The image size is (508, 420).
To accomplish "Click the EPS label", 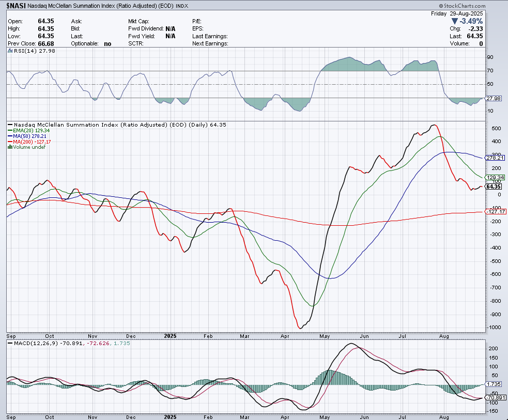I will 197,28.
